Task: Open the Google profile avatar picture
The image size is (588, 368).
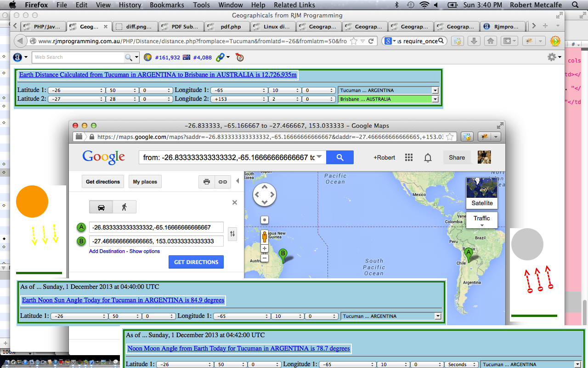Action: [484, 157]
